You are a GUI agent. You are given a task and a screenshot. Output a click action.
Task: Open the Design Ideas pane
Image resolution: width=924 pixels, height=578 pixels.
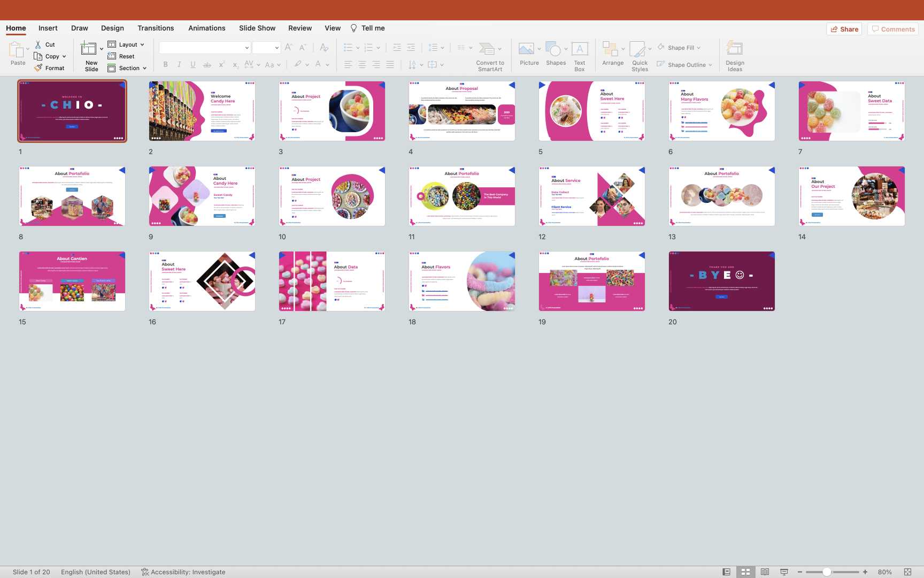pyautogui.click(x=735, y=49)
